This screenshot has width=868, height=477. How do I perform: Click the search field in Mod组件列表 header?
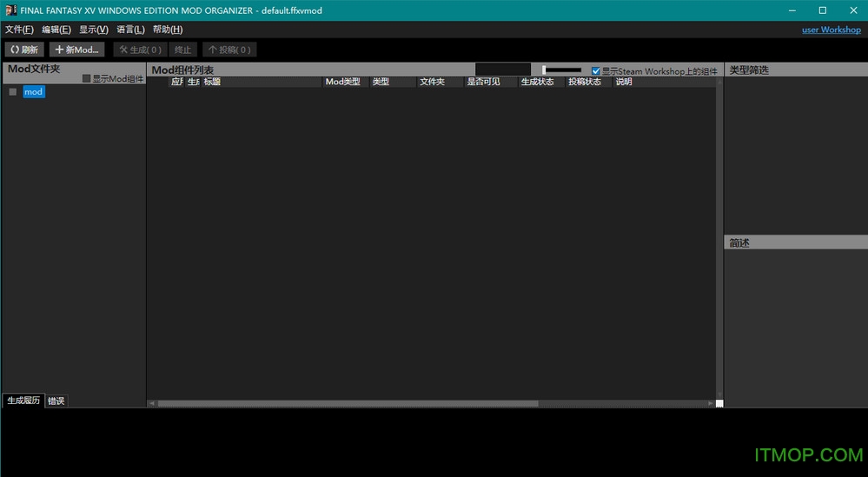pyautogui.click(x=503, y=70)
